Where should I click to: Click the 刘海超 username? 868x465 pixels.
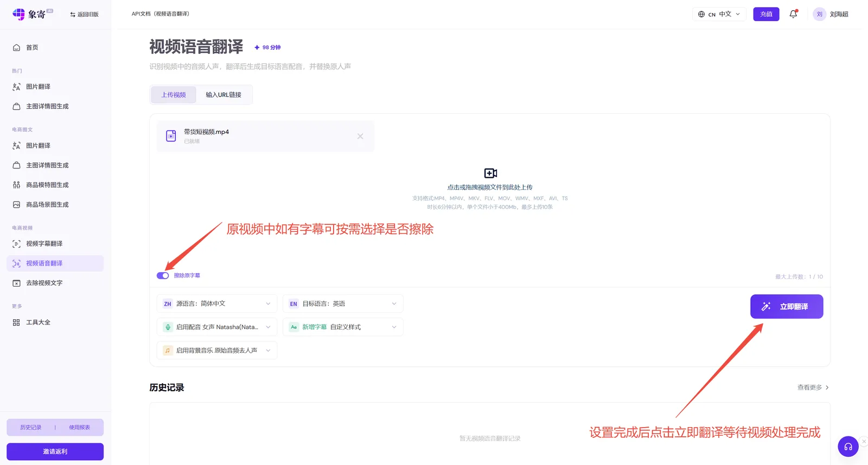839,14
